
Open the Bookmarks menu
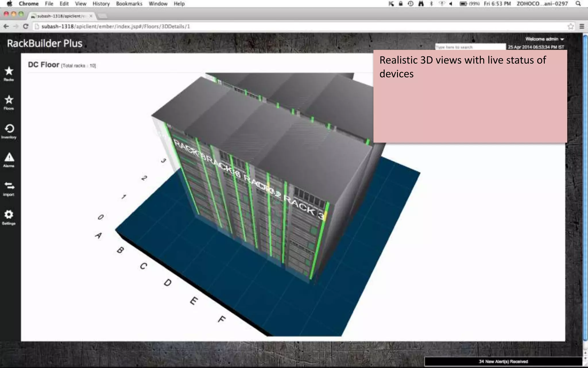click(x=129, y=4)
